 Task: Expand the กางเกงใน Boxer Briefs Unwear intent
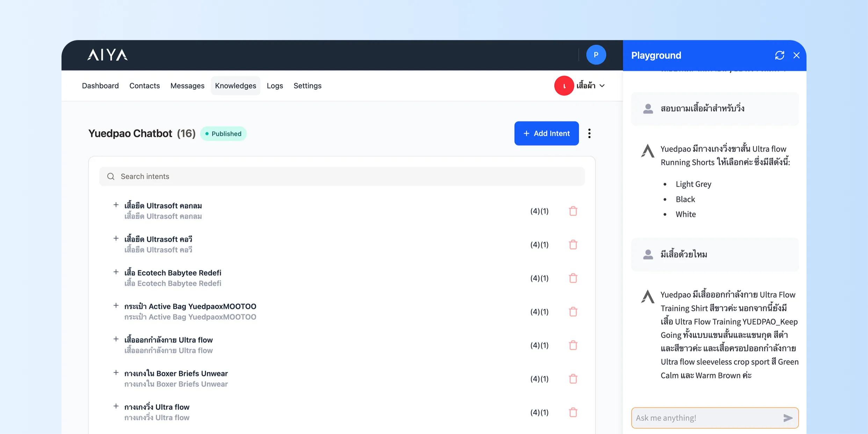click(x=116, y=372)
